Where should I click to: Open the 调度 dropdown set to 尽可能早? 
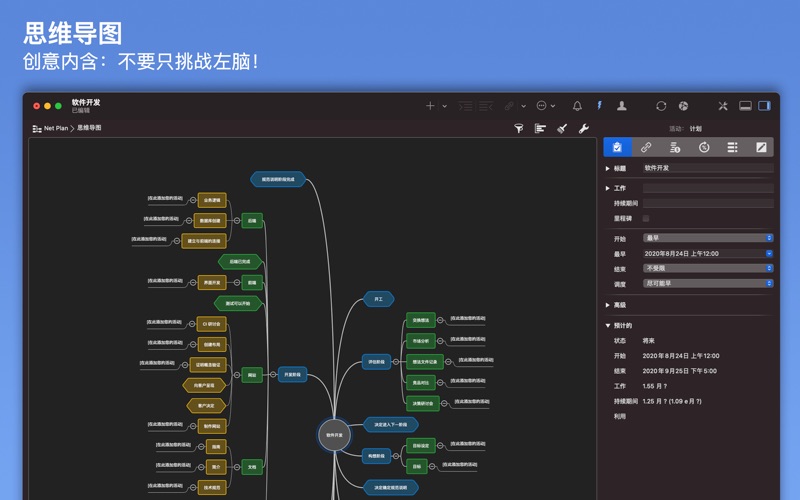(x=707, y=284)
